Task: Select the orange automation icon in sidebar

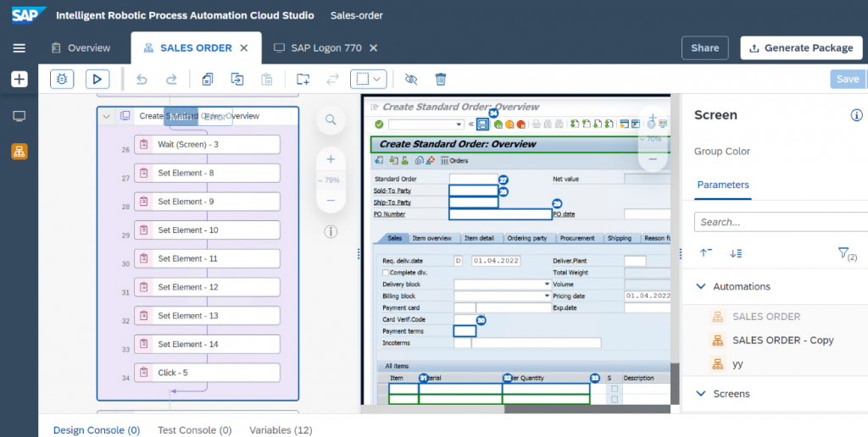Action: (x=19, y=151)
